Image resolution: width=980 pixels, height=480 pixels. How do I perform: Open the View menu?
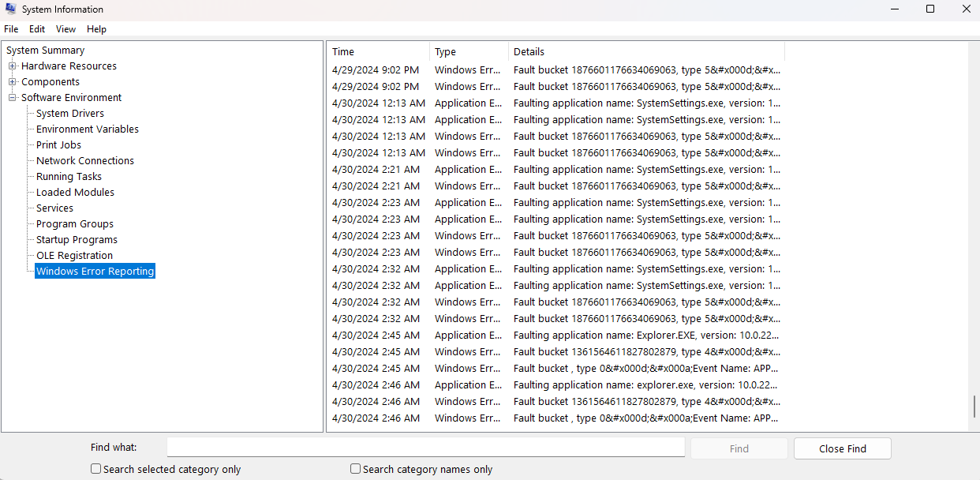pyautogui.click(x=66, y=29)
